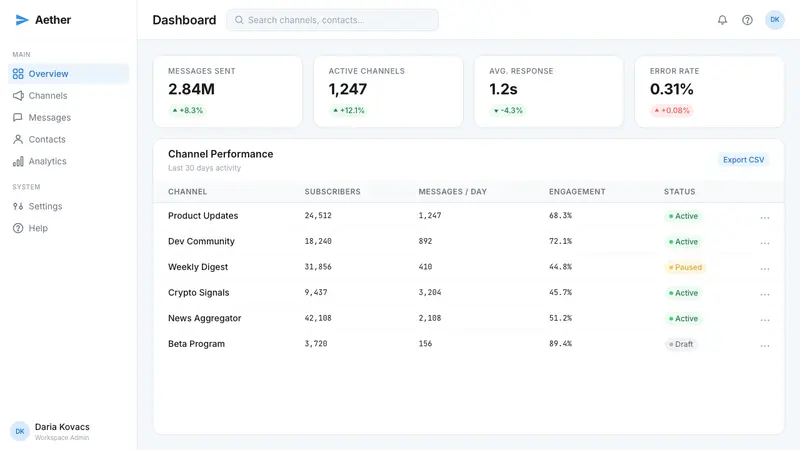800x450 pixels.
Task: Sort by CHANNEL column header
Action: (187, 192)
